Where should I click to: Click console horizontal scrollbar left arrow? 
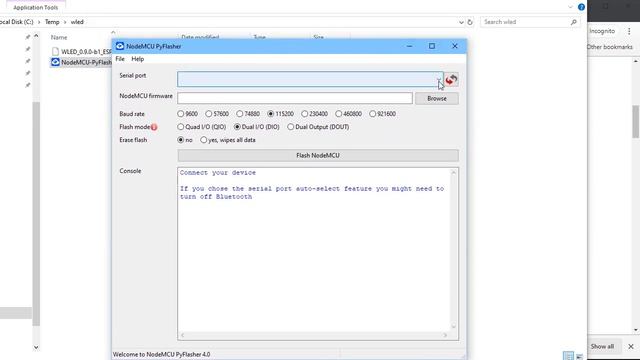click(182, 335)
